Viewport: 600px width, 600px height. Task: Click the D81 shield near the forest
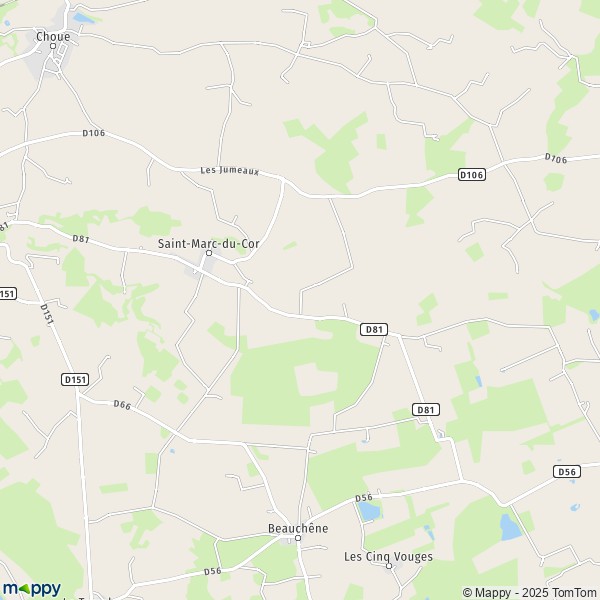374,329
